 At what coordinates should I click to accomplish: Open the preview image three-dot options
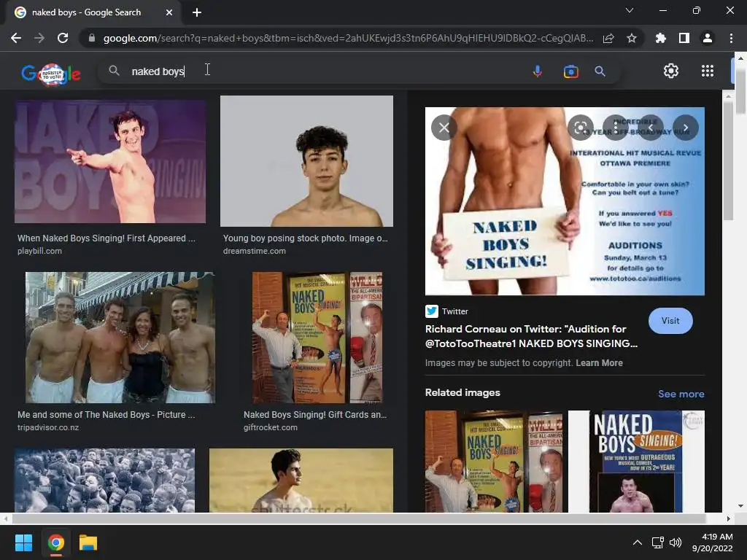[616, 128]
